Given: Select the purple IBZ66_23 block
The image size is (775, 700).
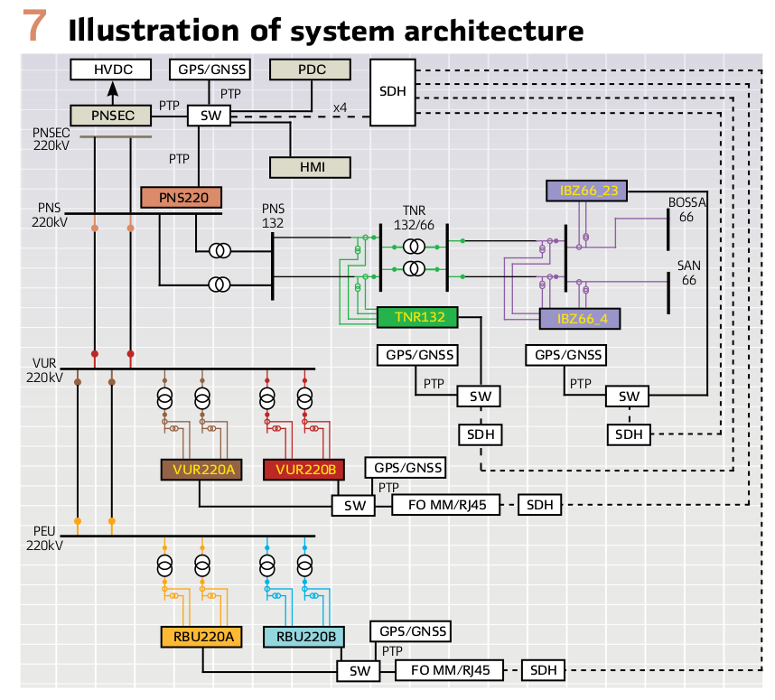Looking at the screenshot, I should [586, 191].
